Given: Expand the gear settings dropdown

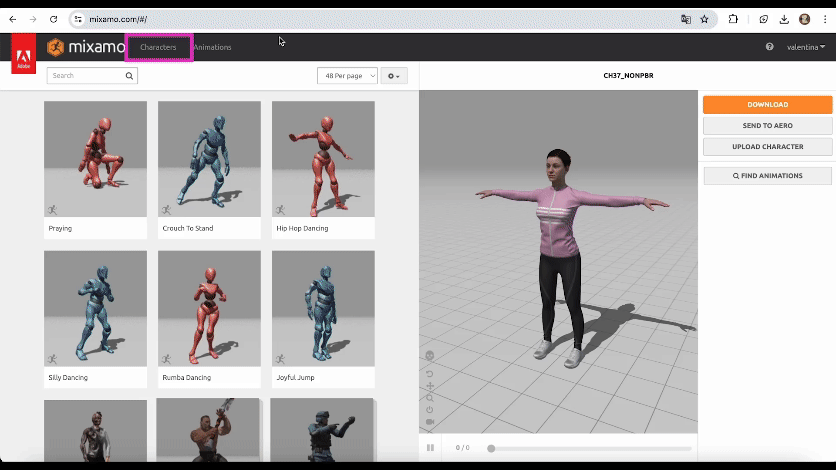Looking at the screenshot, I should (x=394, y=76).
